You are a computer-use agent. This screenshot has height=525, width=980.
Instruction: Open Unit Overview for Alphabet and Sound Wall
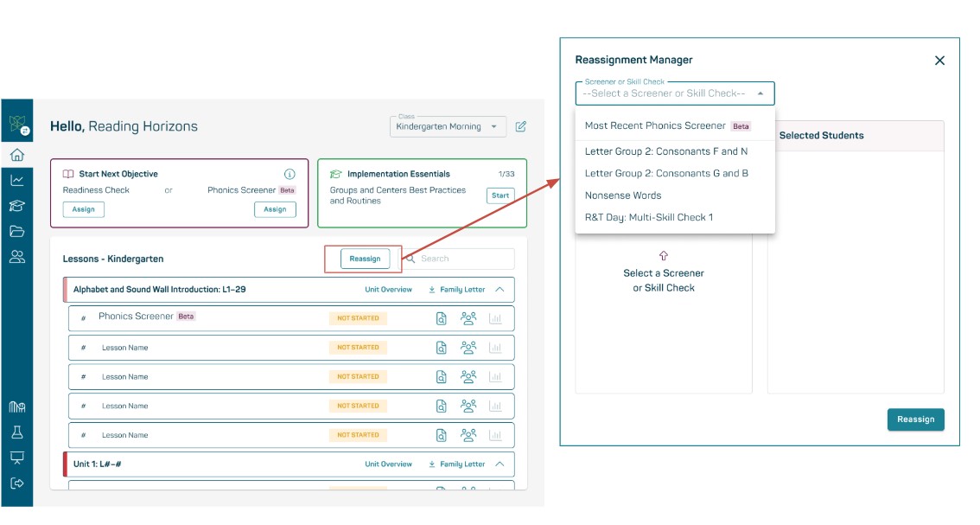[388, 290]
